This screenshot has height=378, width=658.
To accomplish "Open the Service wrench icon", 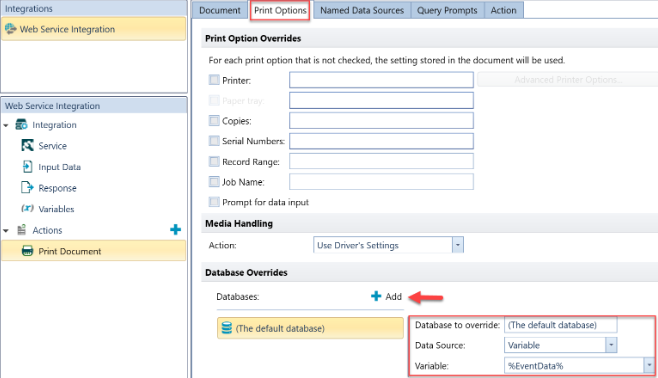I will 27,146.
